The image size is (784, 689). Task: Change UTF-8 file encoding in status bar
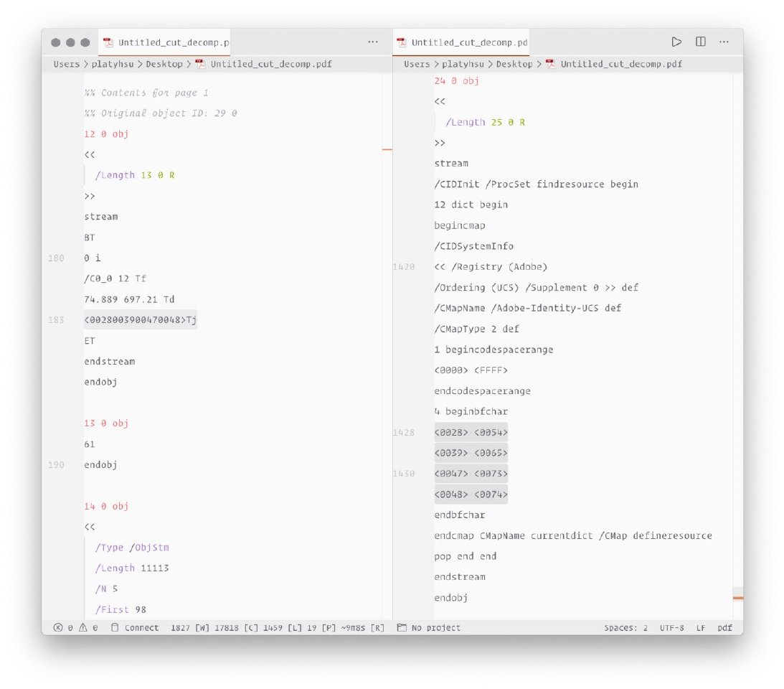click(x=672, y=628)
